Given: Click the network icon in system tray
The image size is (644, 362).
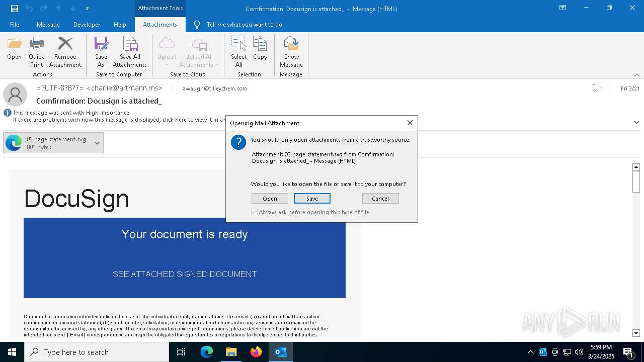Looking at the screenshot, I should tap(567, 352).
